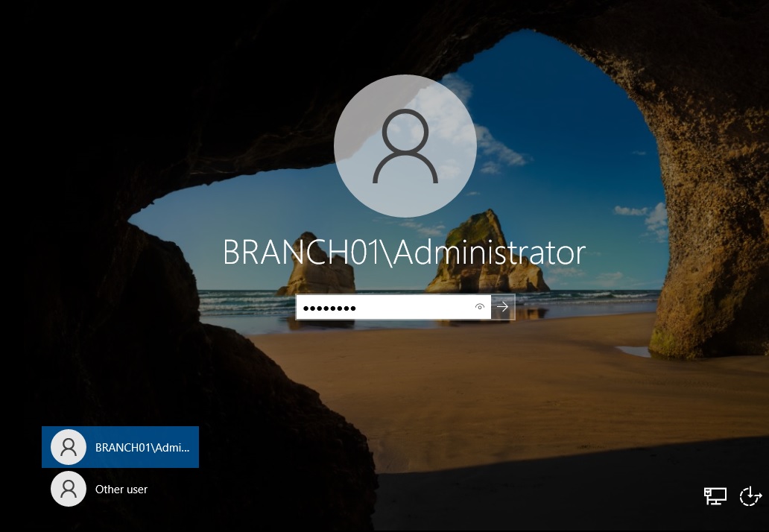Switch to Other user sign-in
This screenshot has width=769, height=532.
coord(120,490)
